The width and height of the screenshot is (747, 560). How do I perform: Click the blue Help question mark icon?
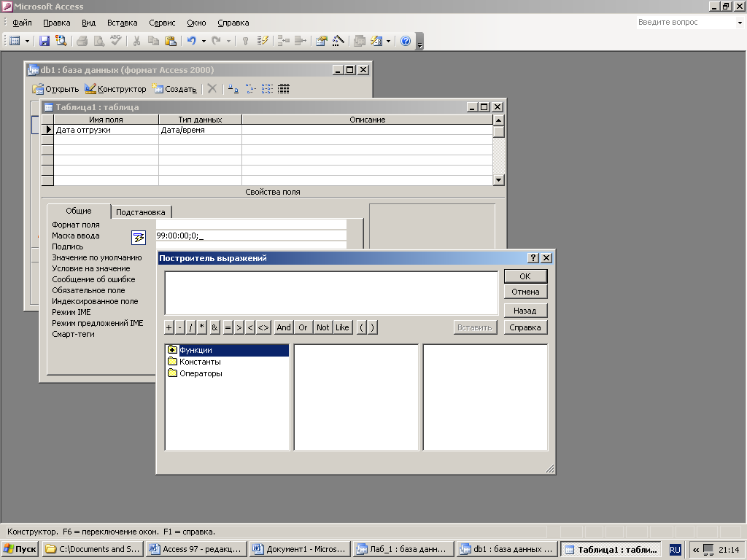pos(406,41)
